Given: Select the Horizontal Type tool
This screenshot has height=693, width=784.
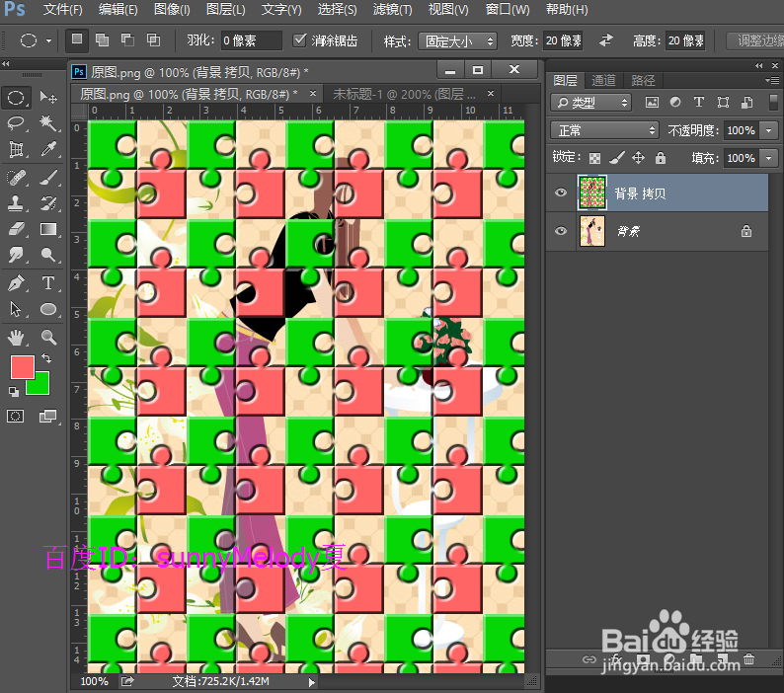Looking at the screenshot, I should [48, 283].
